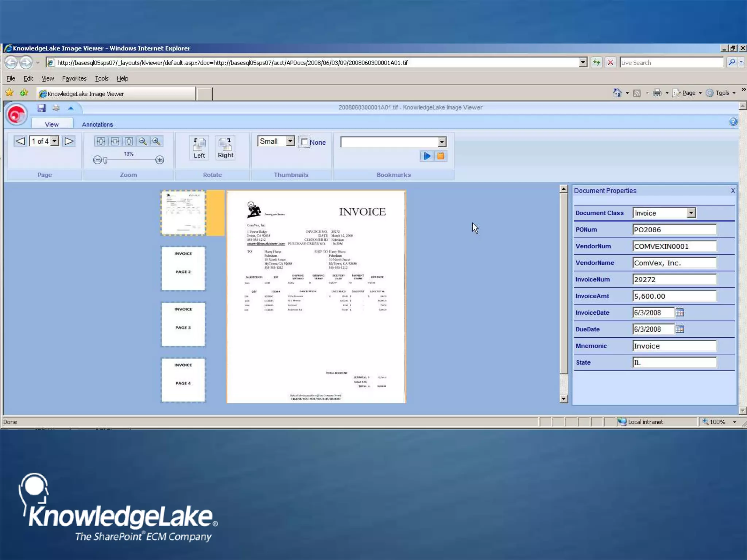Viewport: 747px width, 560px height.
Task: Click the zoom in magnifier icon
Action: coord(156,141)
